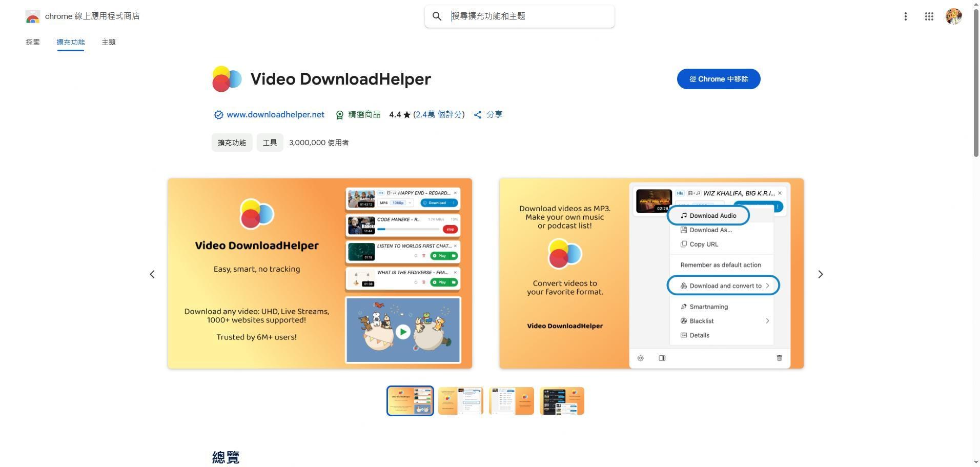
Task: Open the first large promo screenshot
Action: (320, 273)
